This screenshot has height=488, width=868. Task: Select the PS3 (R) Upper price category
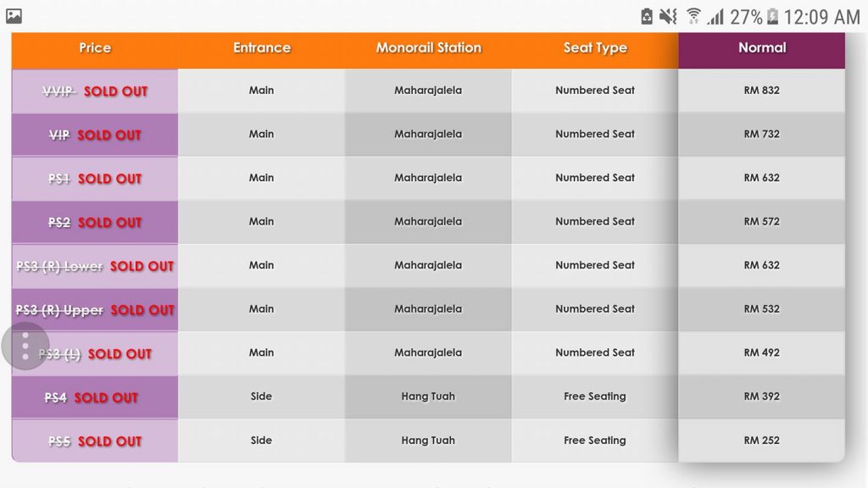pos(95,310)
